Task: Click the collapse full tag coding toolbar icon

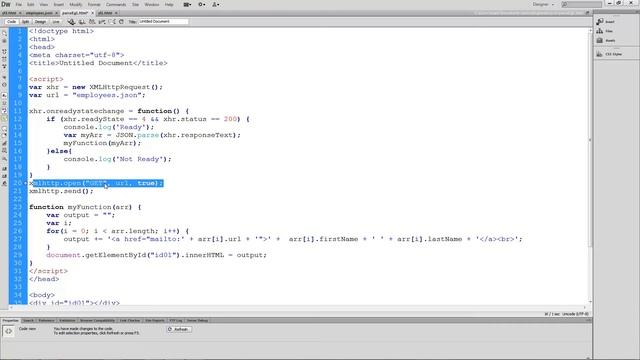Action: click(4, 51)
